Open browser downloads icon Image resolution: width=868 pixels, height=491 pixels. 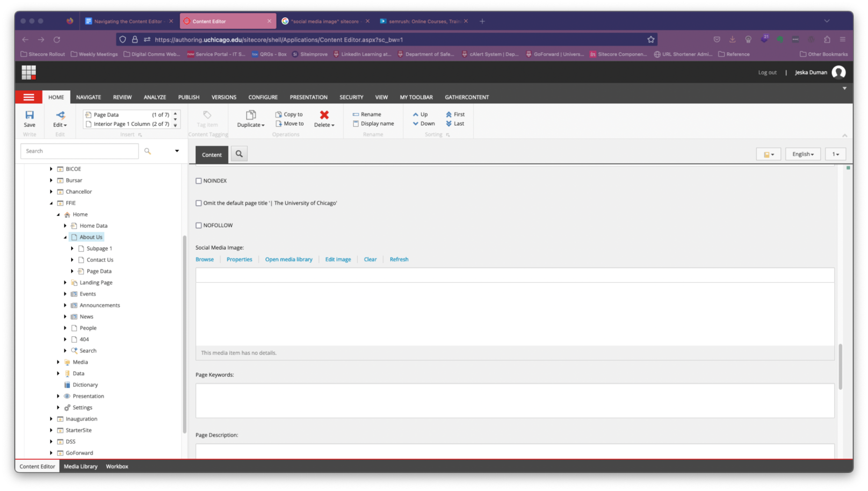(x=732, y=40)
